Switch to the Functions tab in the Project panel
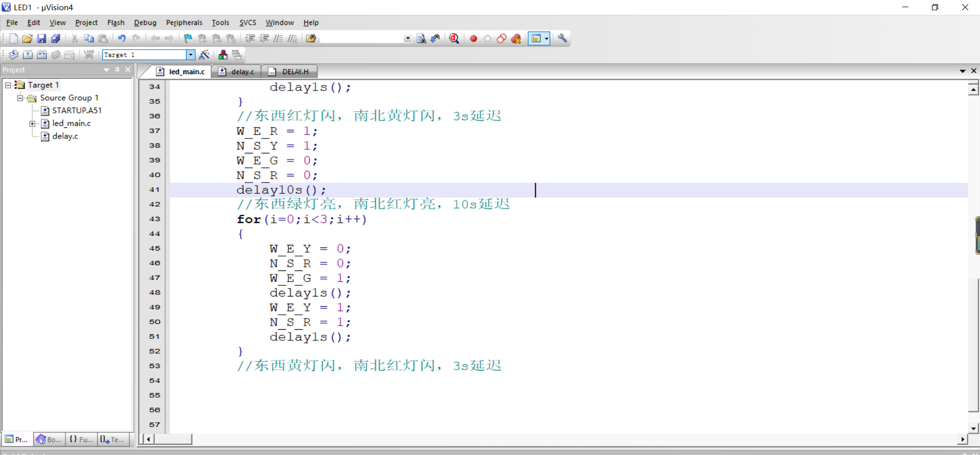The width and height of the screenshot is (980, 455). pyautogui.click(x=81, y=439)
